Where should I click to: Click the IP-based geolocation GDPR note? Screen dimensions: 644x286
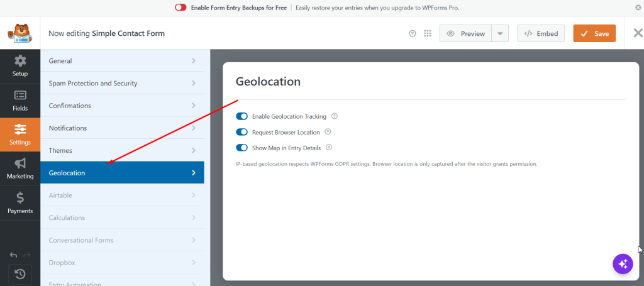(387, 163)
